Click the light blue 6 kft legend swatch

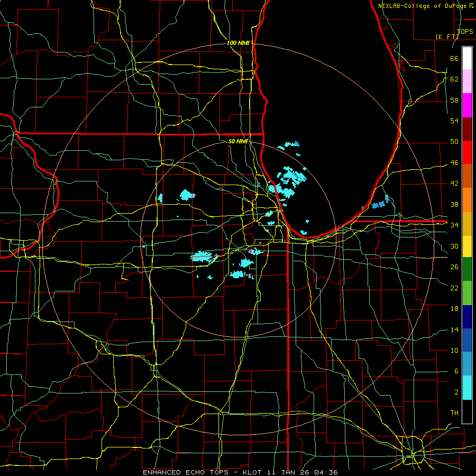click(467, 364)
